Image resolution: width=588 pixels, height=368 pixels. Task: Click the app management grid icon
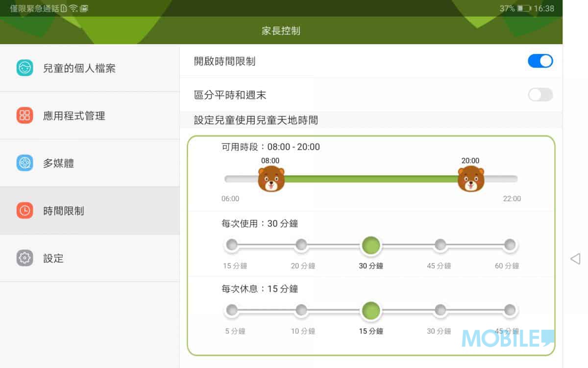(x=24, y=115)
